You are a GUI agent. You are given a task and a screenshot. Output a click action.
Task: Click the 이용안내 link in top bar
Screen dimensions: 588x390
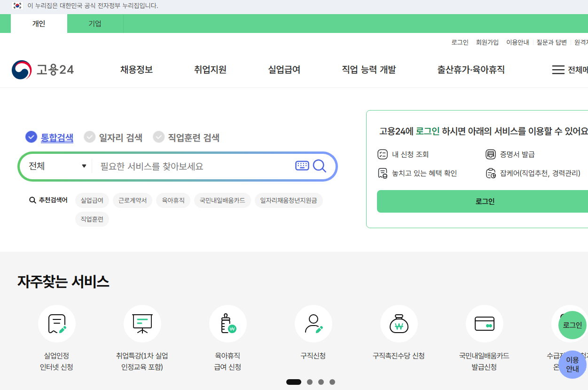(517, 42)
